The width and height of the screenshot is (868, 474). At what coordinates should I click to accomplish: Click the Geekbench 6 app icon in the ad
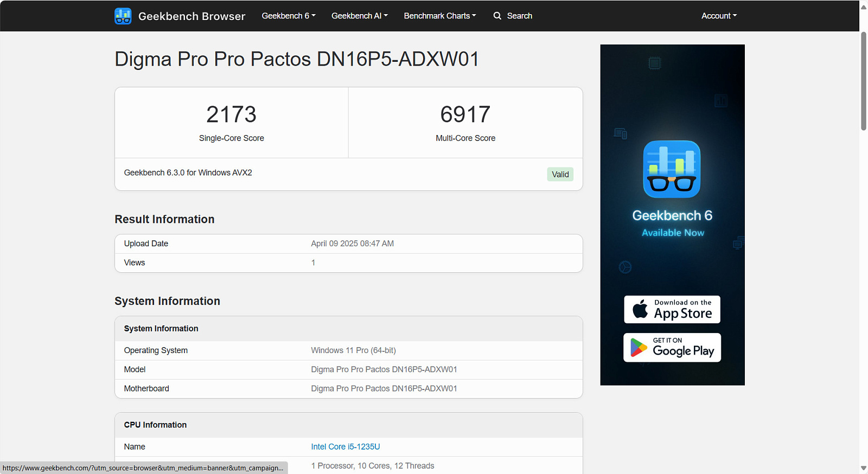[x=672, y=169]
